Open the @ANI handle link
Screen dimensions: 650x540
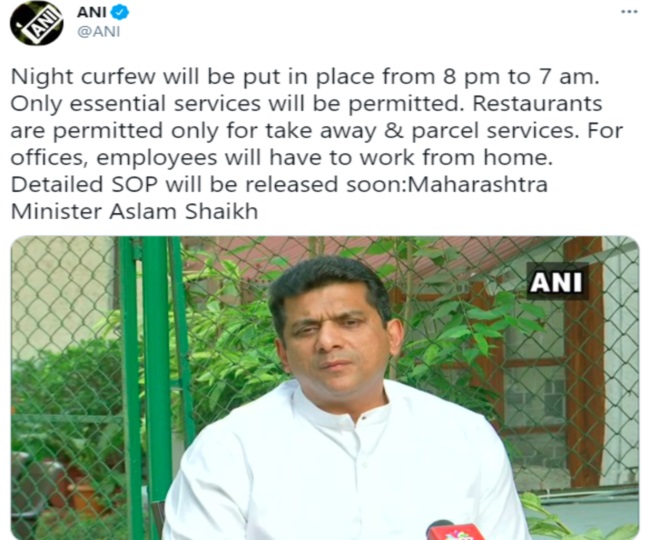click(99, 31)
